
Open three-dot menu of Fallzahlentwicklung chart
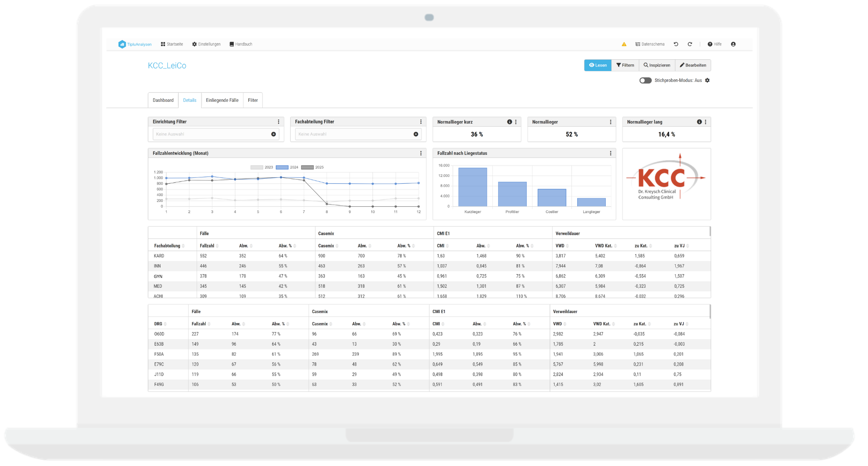click(421, 153)
